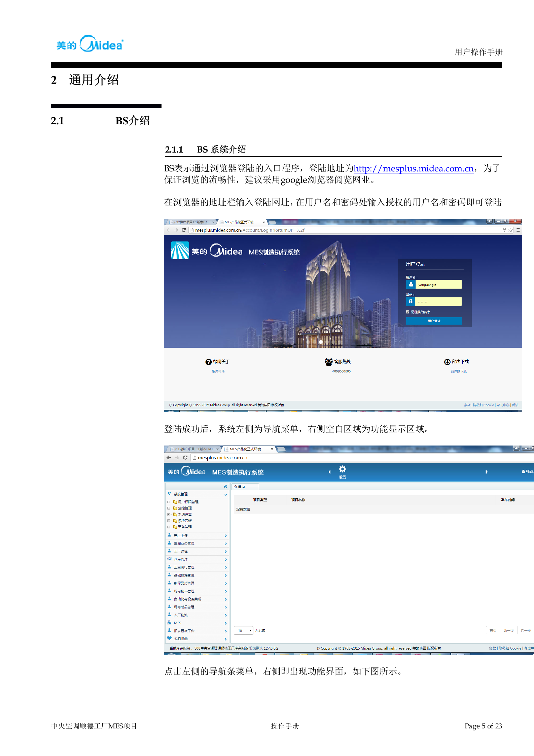
Task: Collapse the 系统设置 tree node toggle
Action: coord(169,514)
